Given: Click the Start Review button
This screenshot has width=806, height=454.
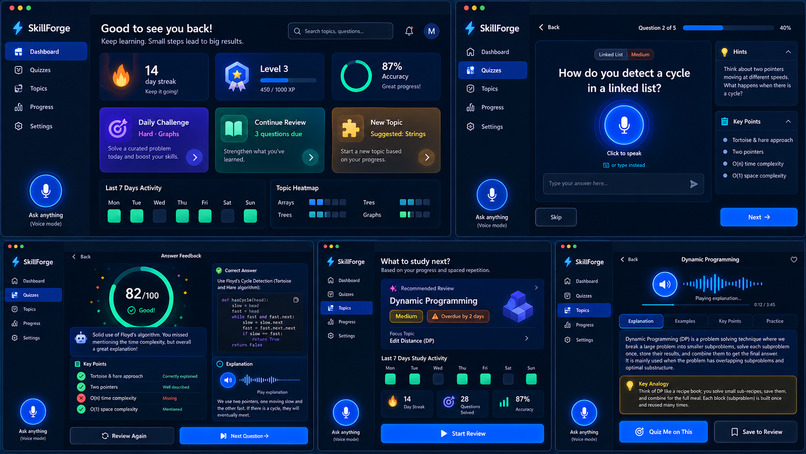Looking at the screenshot, I should coord(462,433).
